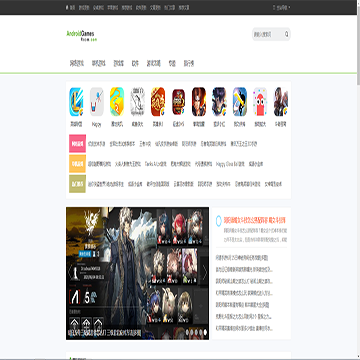Viewport: 360px width, 360px height.
Task: Open the dark-haired anime character game icon
Action: coord(219,102)
